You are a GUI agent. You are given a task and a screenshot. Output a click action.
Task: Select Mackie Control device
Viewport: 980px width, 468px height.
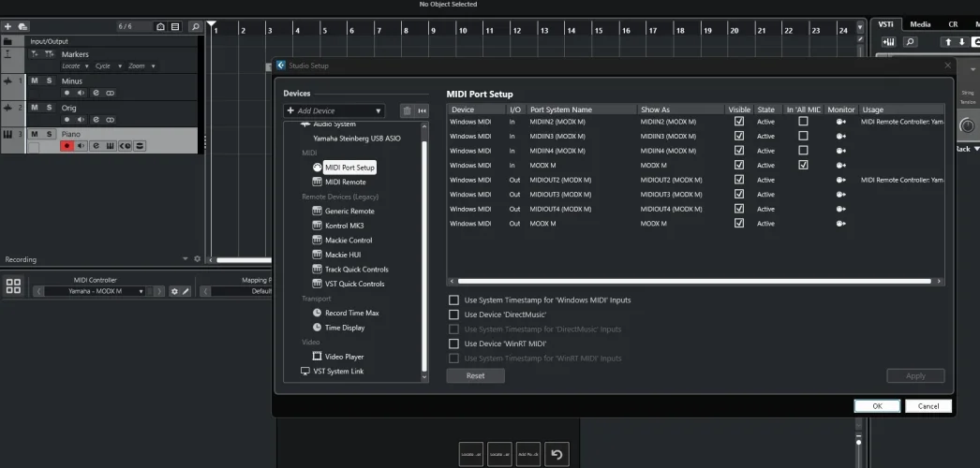pos(349,241)
